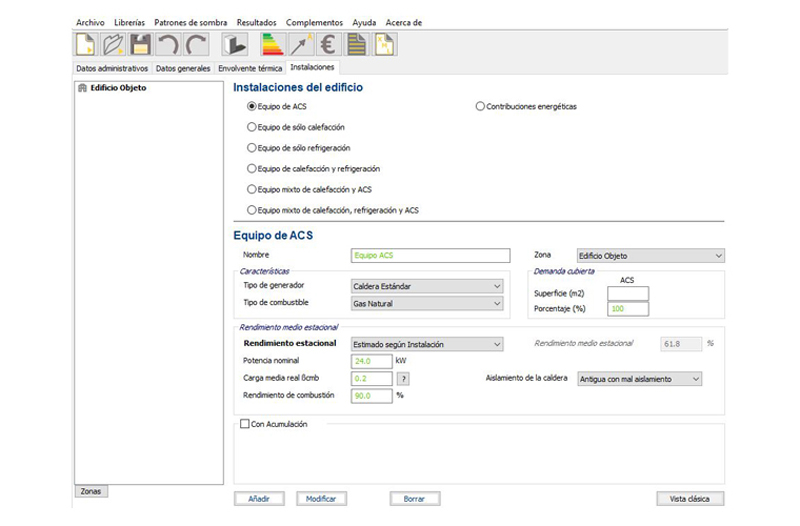Open the improvement measures arrow icon
This screenshot has width=800, height=526.
[x=301, y=44]
